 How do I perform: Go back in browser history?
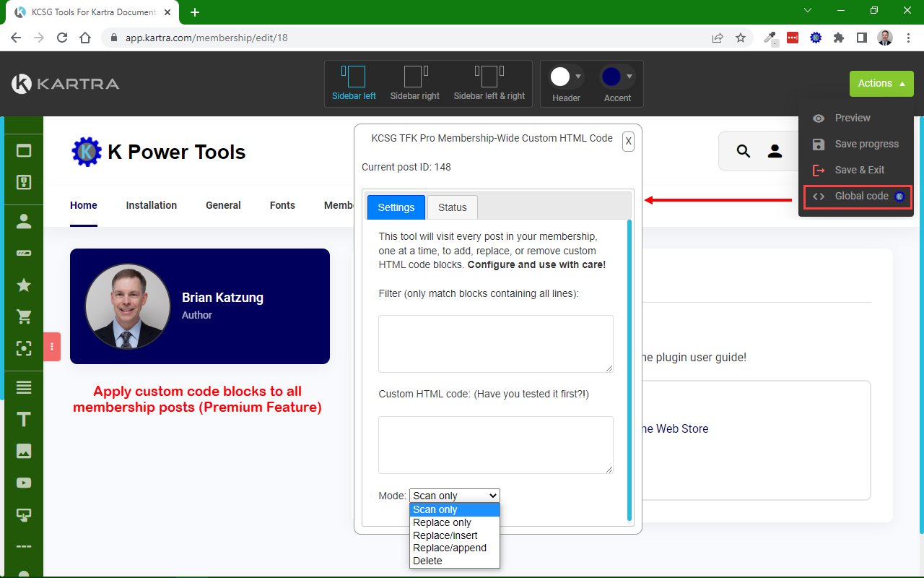(16, 38)
